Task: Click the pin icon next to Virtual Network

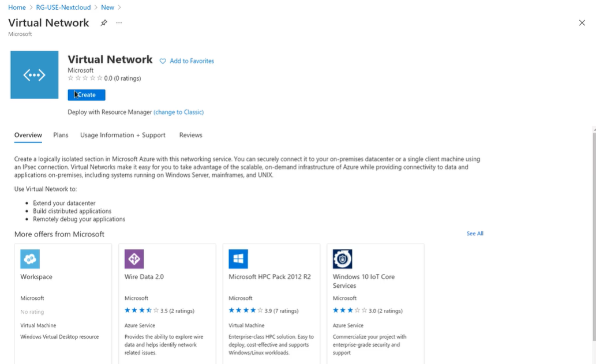Action: pos(104,23)
